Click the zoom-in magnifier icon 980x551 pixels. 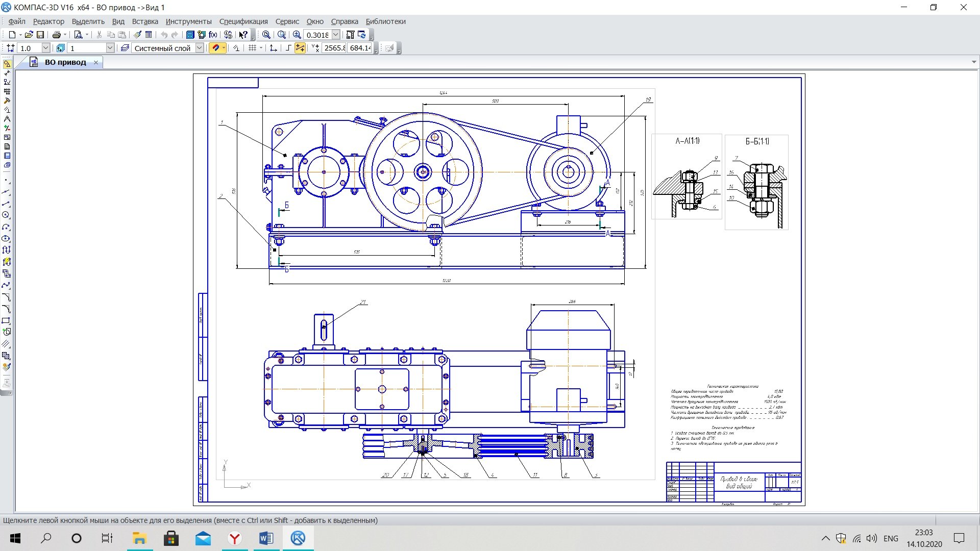(297, 35)
